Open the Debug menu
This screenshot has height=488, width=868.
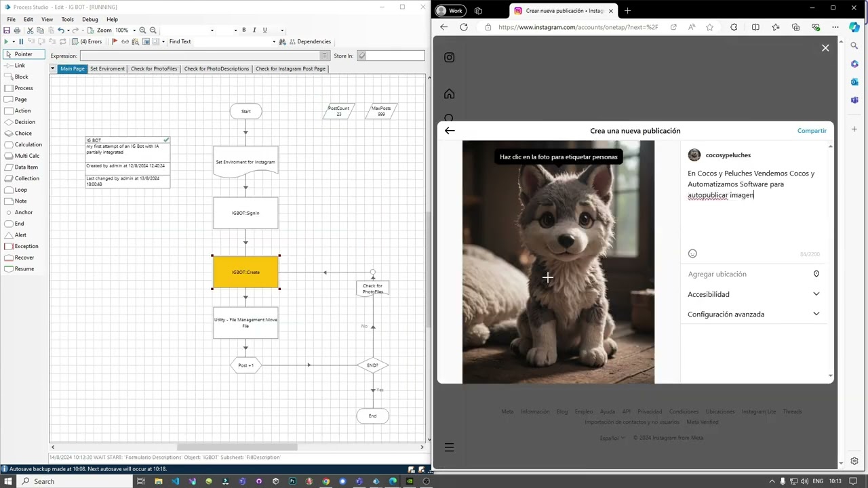click(x=90, y=20)
